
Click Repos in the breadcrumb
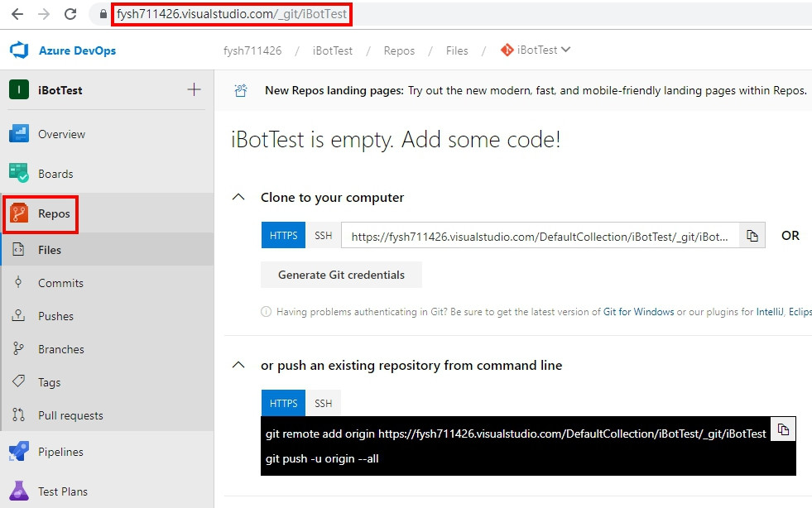pyautogui.click(x=399, y=50)
